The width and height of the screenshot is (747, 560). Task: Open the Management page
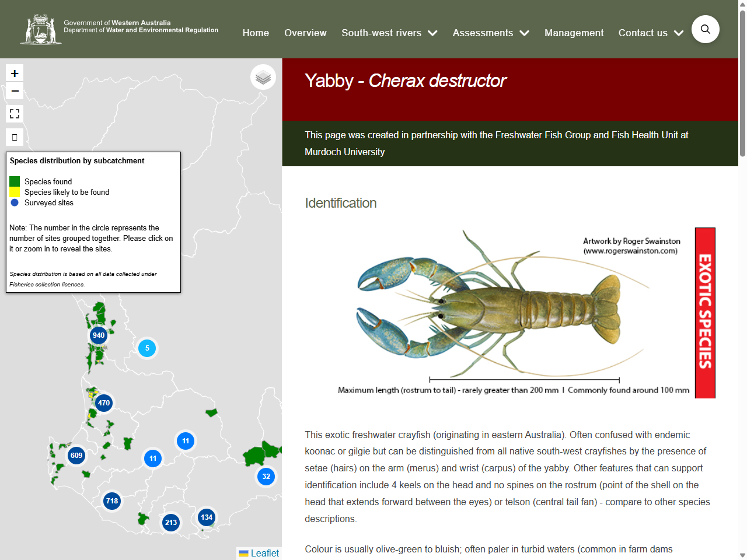point(574,33)
